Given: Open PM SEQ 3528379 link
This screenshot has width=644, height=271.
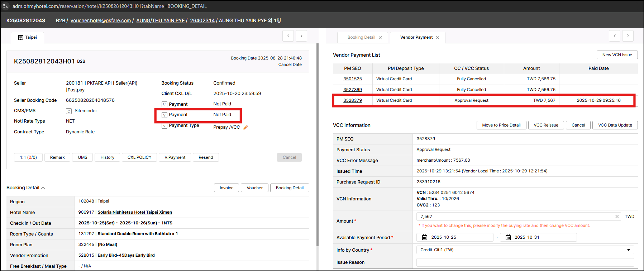Looking at the screenshot, I should pyautogui.click(x=353, y=100).
